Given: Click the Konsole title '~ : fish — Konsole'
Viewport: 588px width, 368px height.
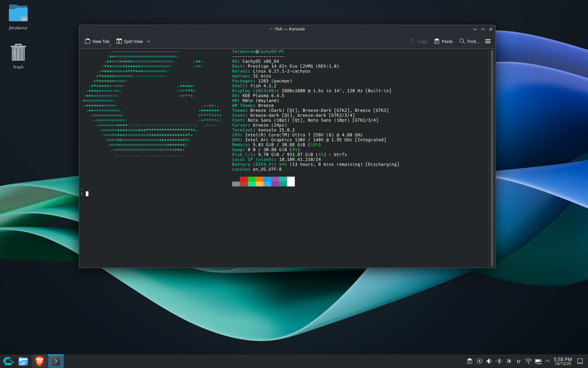Looking at the screenshot, I should [287, 29].
